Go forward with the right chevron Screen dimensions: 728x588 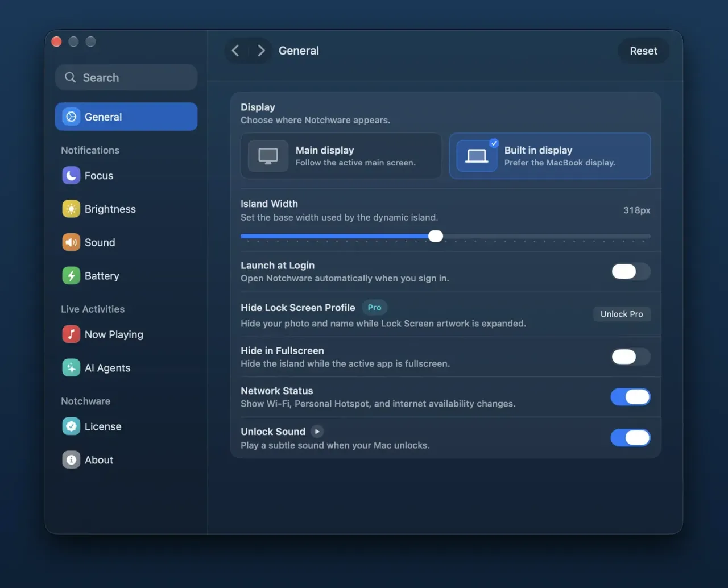pyautogui.click(x=261, y=51)
